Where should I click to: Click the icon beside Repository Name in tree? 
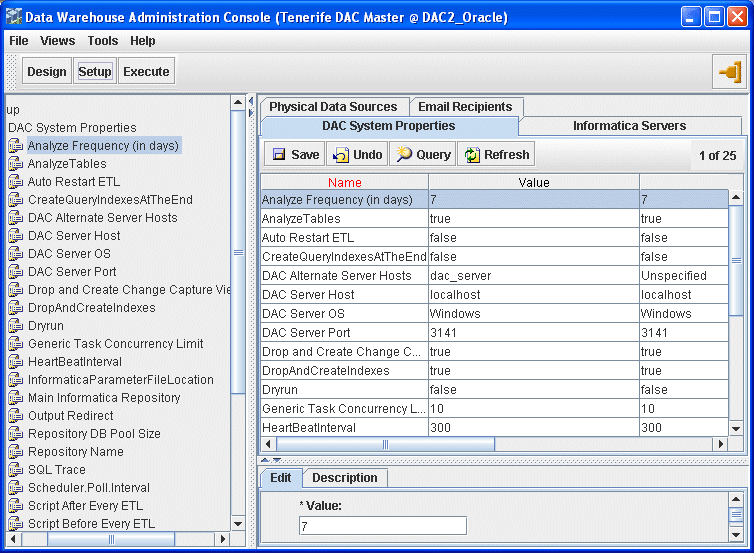[x=15, y=452]
